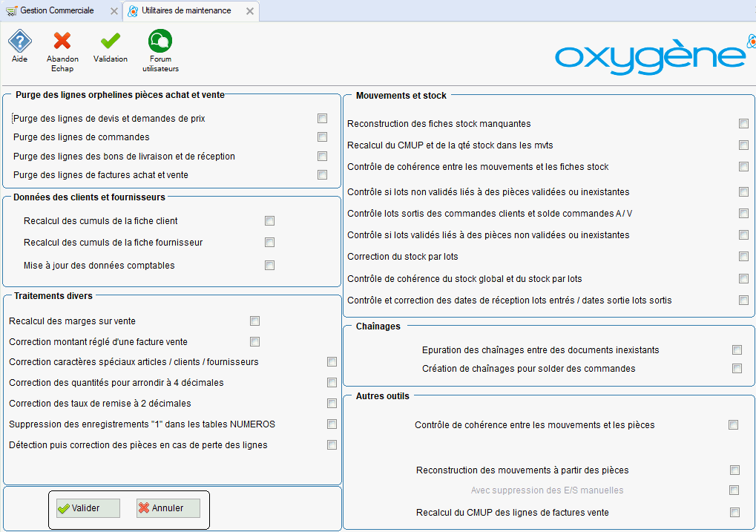Open the Aide help icon
Image resolution: width=756 pixels, height=532 pixels.
pyautogui.click(x=20, y=41)
